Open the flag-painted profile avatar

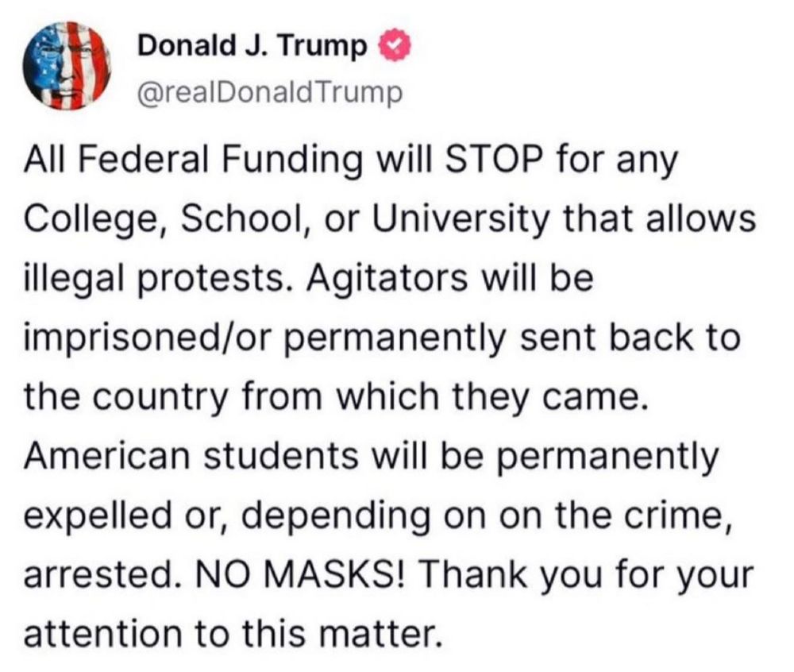coord(67,66)
